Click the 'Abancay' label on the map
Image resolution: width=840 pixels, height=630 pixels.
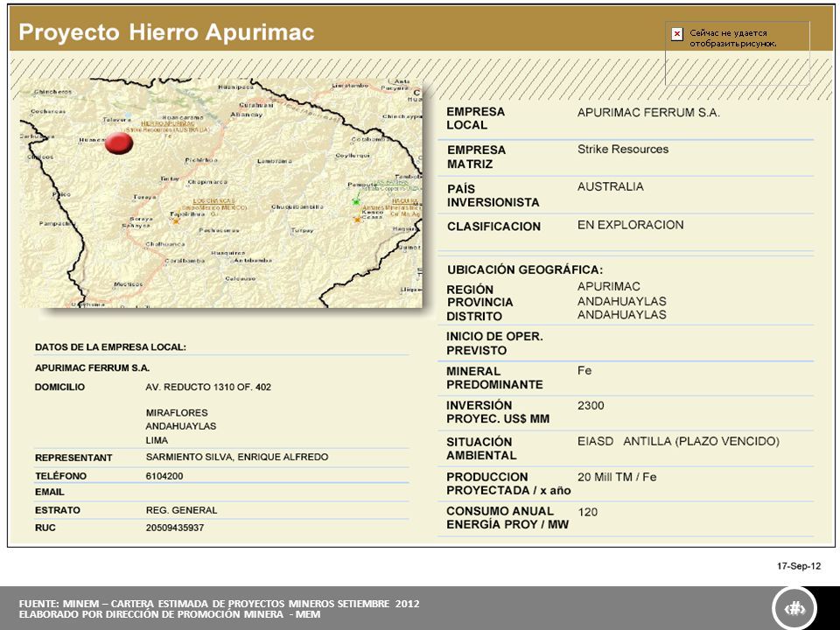[247, 115]
